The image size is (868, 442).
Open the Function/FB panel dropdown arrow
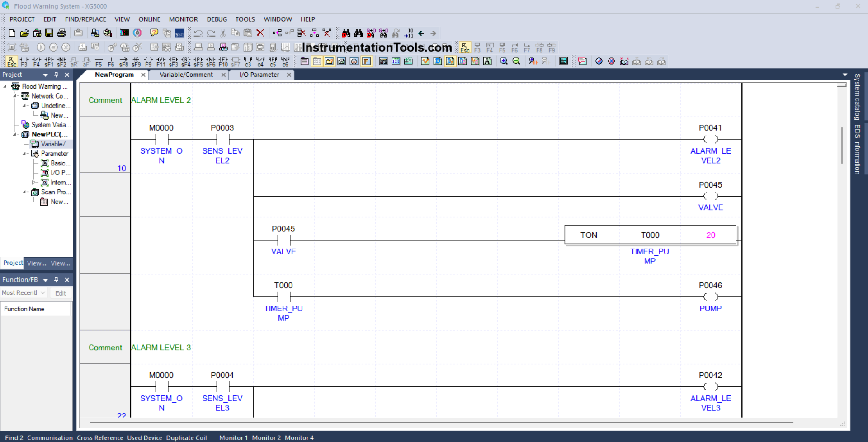45,280
